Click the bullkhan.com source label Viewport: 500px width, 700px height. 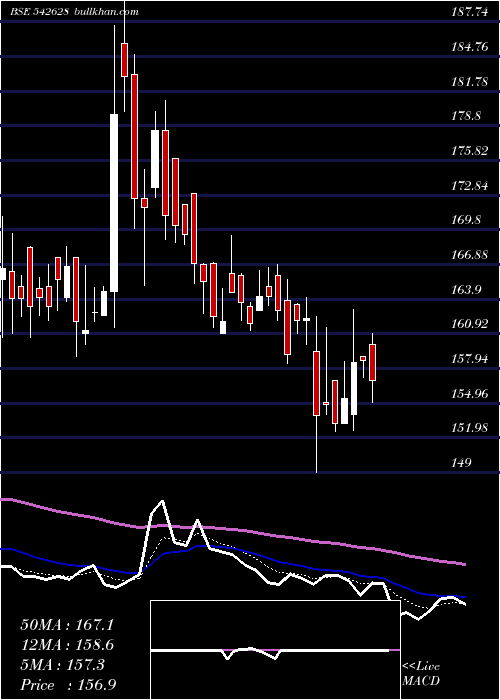point(105,12)
